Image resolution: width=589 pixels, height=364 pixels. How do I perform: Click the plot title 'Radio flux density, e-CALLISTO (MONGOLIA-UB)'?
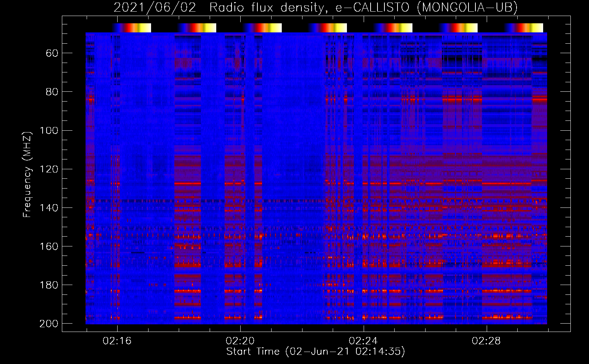click(x=363, y=7)
